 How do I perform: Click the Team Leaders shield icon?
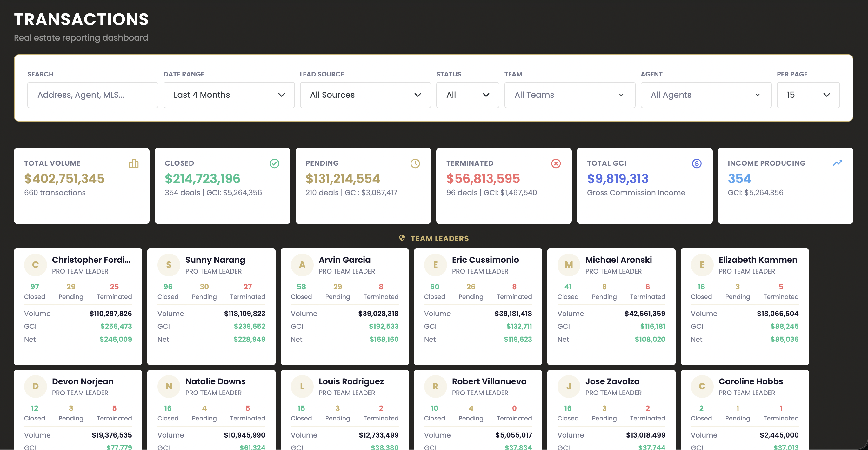tap(402, 238)
